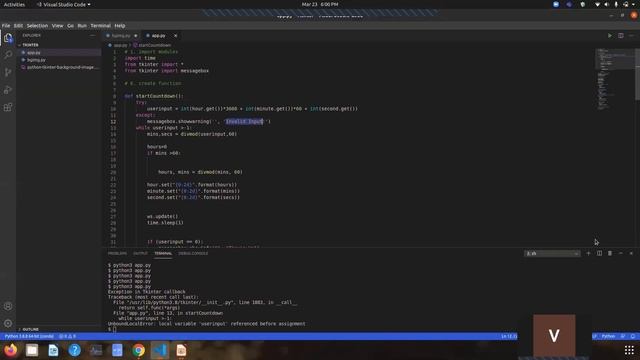The image size is (640, 360).
Task: Switch to the PROBLEMS panel tab
Action: (117, 253)
